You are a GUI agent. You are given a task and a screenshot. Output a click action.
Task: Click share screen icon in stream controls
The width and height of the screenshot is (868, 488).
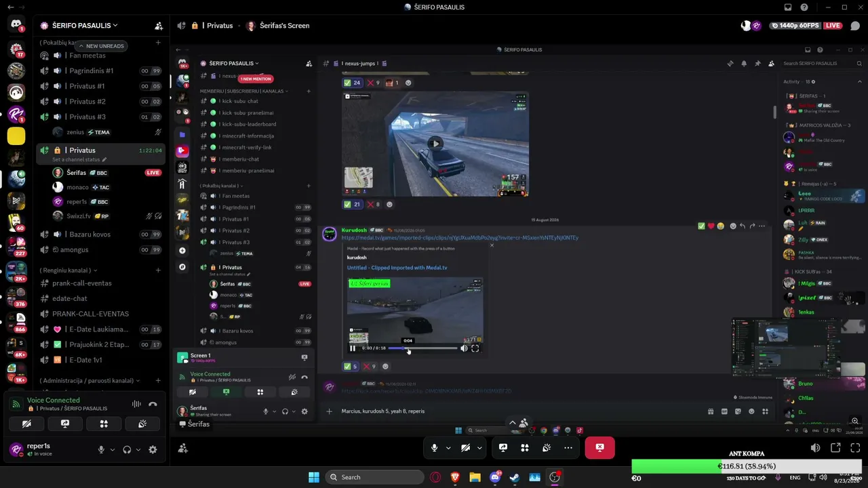coord(503,448)
